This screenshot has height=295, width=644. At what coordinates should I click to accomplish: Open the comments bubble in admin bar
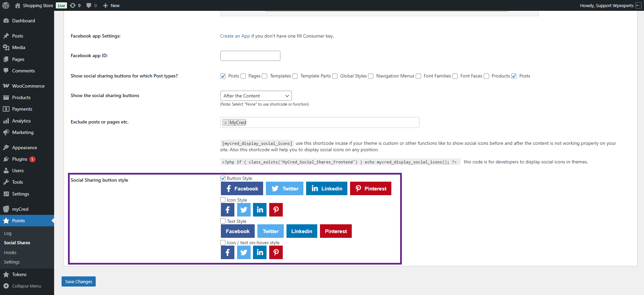91,5
